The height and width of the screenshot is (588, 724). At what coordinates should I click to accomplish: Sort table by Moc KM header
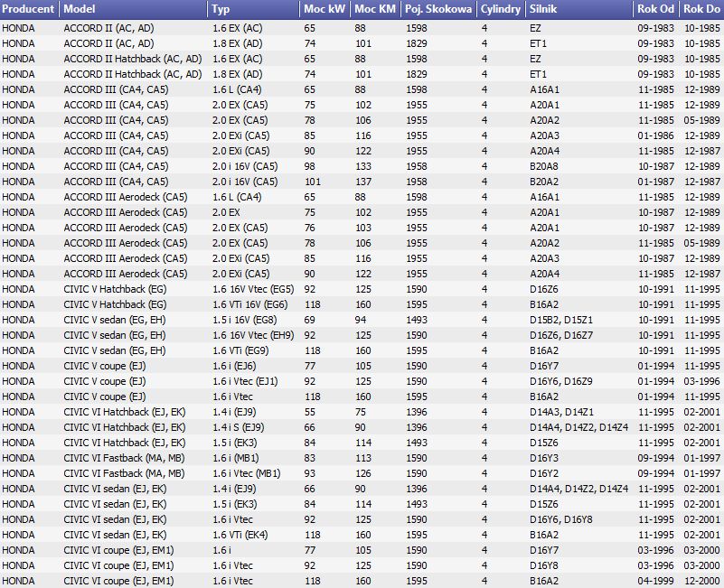[375, 9]
